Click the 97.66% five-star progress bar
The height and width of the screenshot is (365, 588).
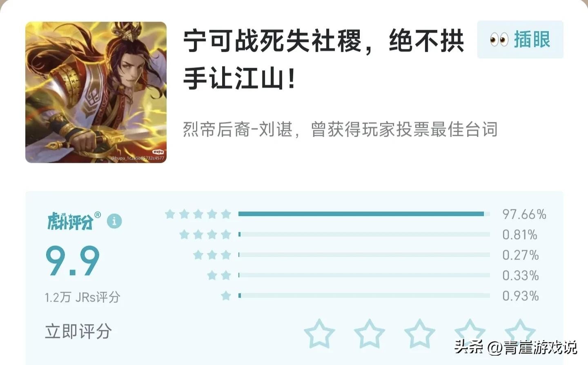click(364, 214)
